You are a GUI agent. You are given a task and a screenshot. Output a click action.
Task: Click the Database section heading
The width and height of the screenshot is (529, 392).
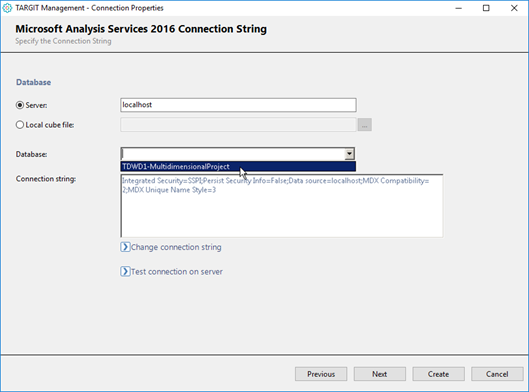coord(33,82)
